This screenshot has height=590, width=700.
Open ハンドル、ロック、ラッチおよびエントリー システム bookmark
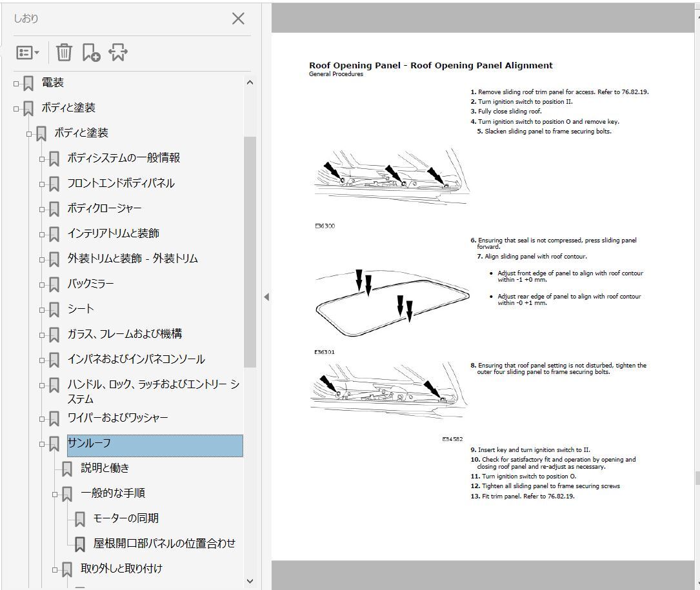click(154, 391)
